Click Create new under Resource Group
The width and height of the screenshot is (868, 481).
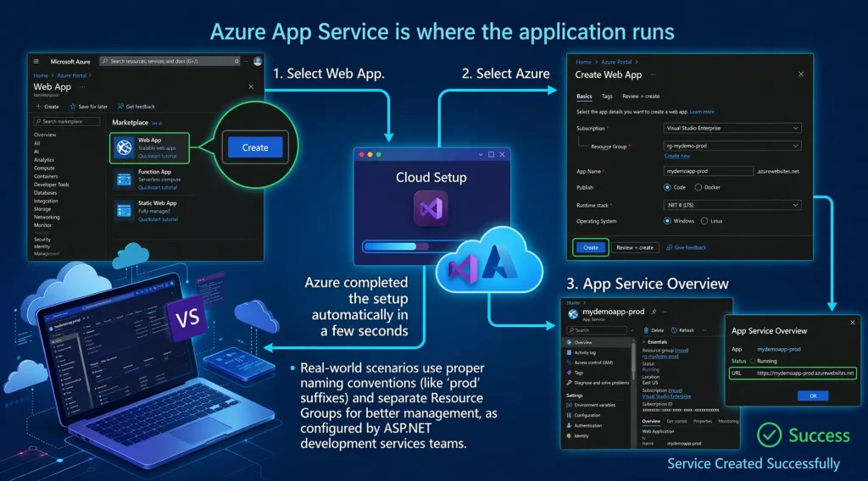click(x=677, y=156)
